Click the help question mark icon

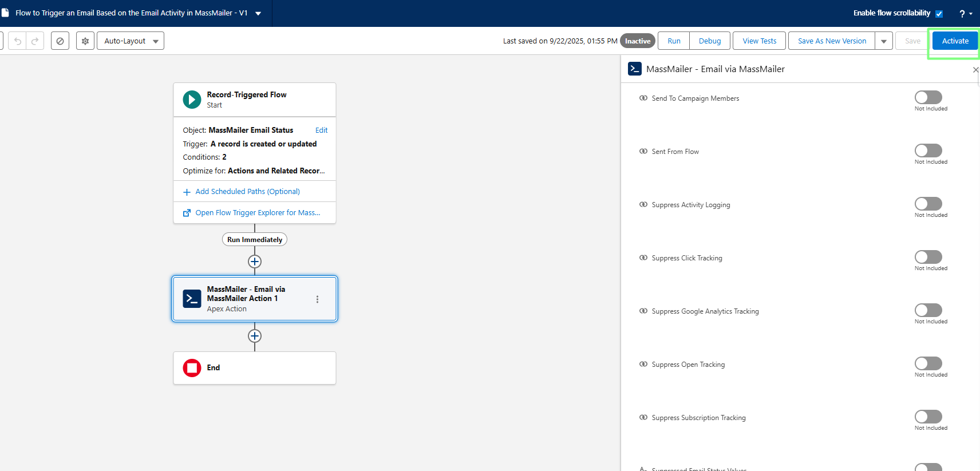tap(962, 14)
